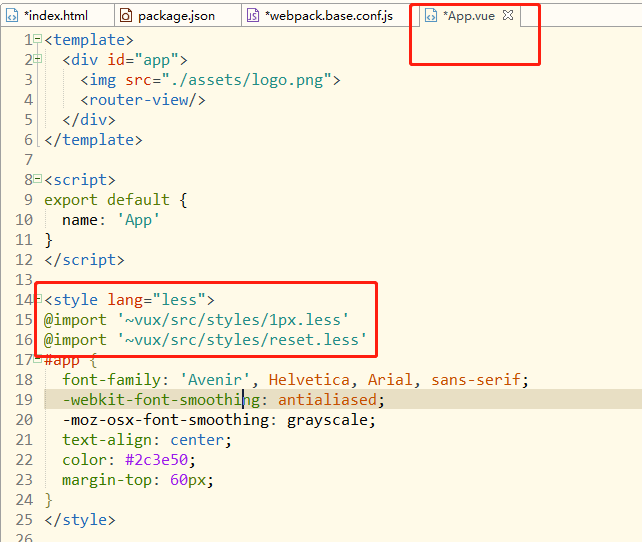Click the router-view tag text
This screenshot has width=642, height=542.
tap(143, 100)
